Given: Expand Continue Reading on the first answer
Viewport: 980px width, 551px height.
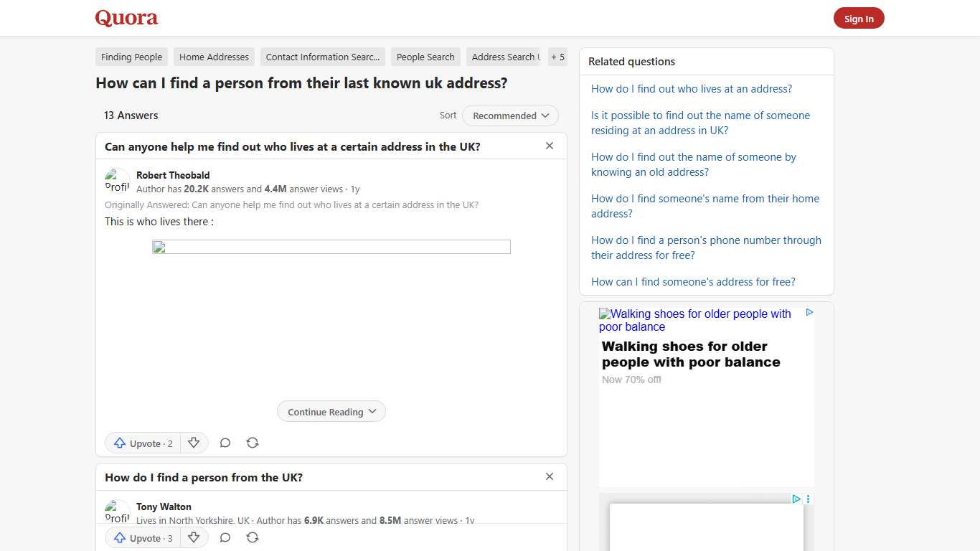Looking at the screenshot, I should pos(331,411).
